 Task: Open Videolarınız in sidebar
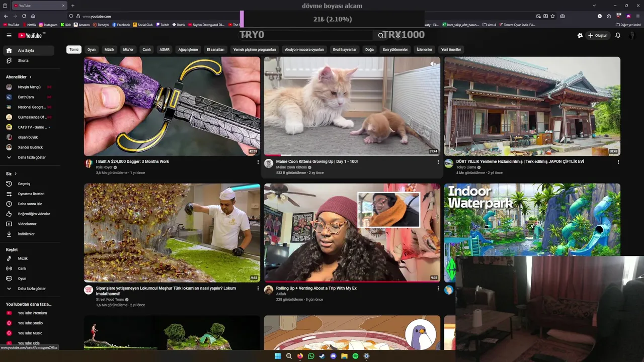[x=28, y=224]
